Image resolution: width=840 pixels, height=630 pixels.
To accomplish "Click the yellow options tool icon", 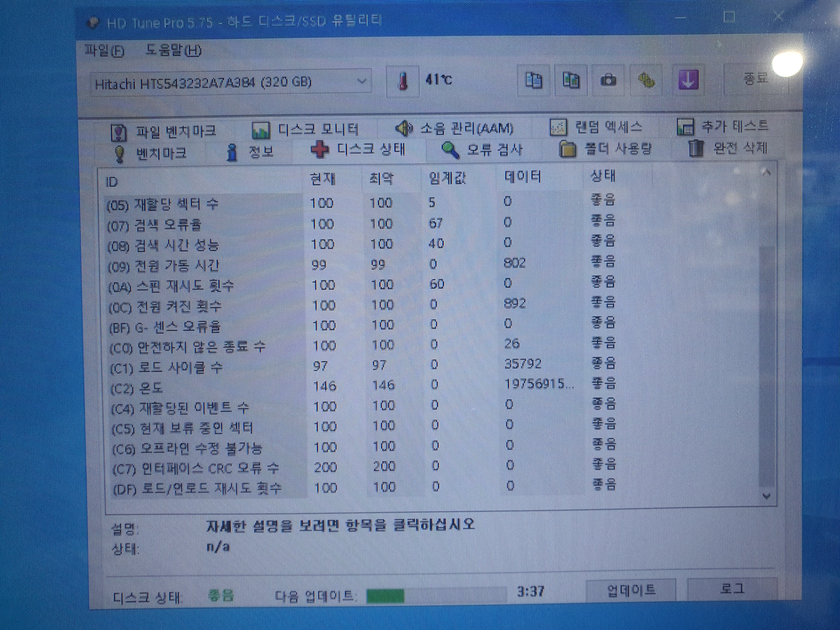I will (647, 80).
